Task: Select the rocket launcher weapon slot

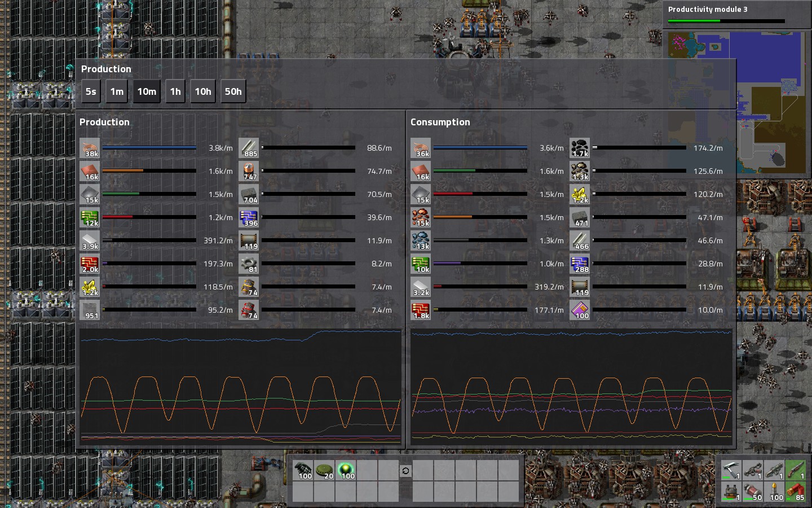Action: pos(774,470)
